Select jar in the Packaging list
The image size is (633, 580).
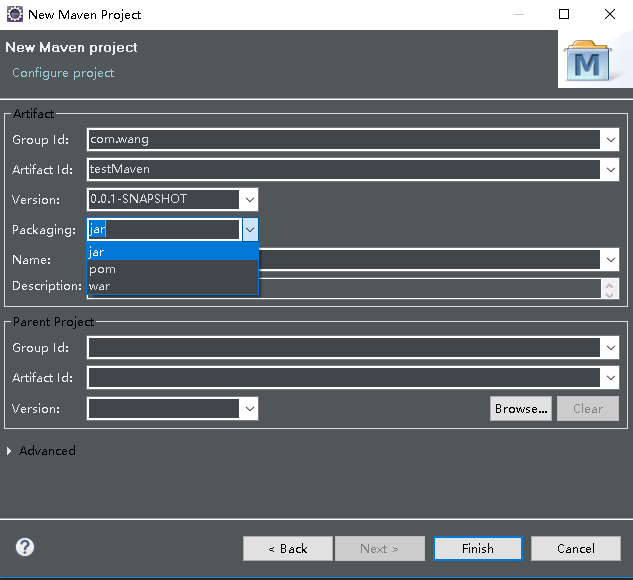tap(172, 252)
